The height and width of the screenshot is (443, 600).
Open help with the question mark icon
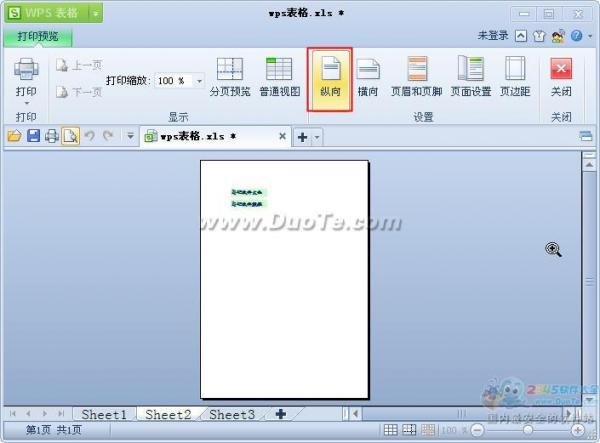click(x=577, y=36)
